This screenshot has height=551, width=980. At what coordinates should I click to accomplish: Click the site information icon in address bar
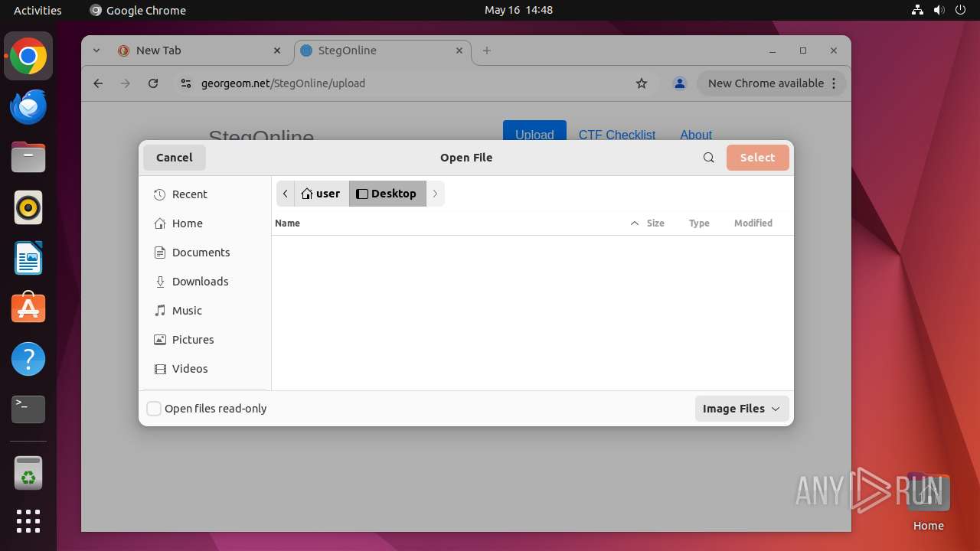click(186, 83)
